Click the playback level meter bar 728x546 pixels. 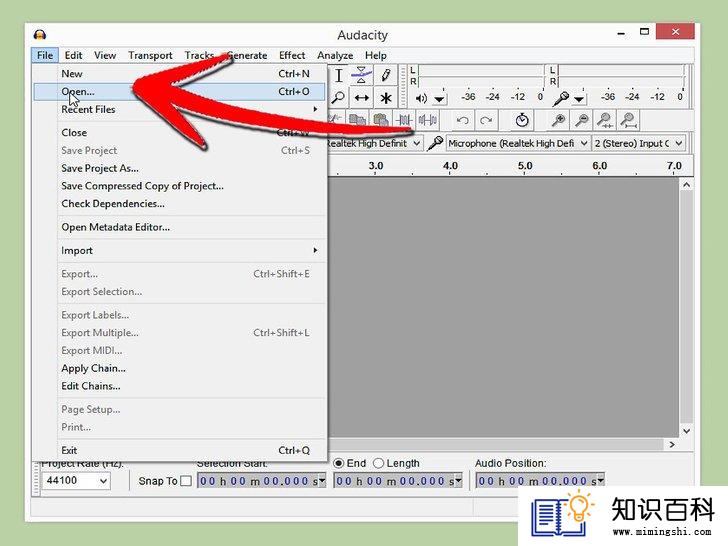coord(481,76)
